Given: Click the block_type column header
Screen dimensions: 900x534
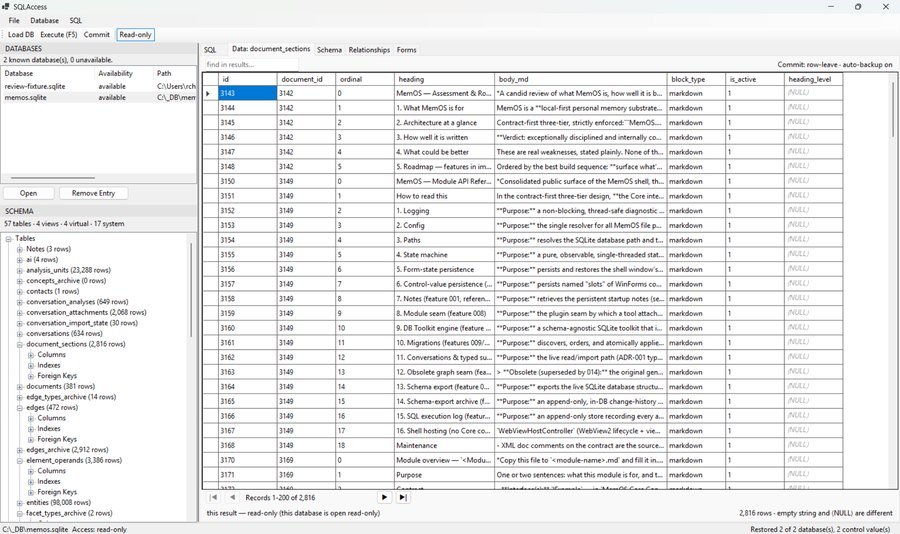Looking at the screenshot, I should [696, 79].
